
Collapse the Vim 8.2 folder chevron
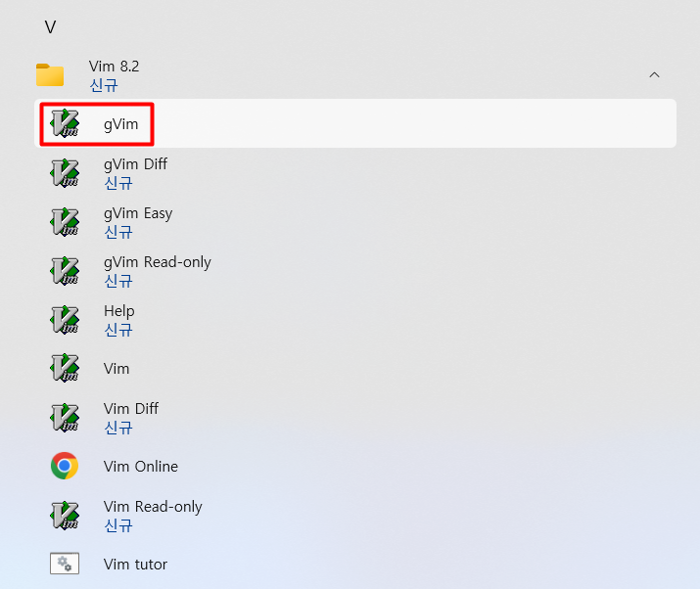click(x=654, y=75)
